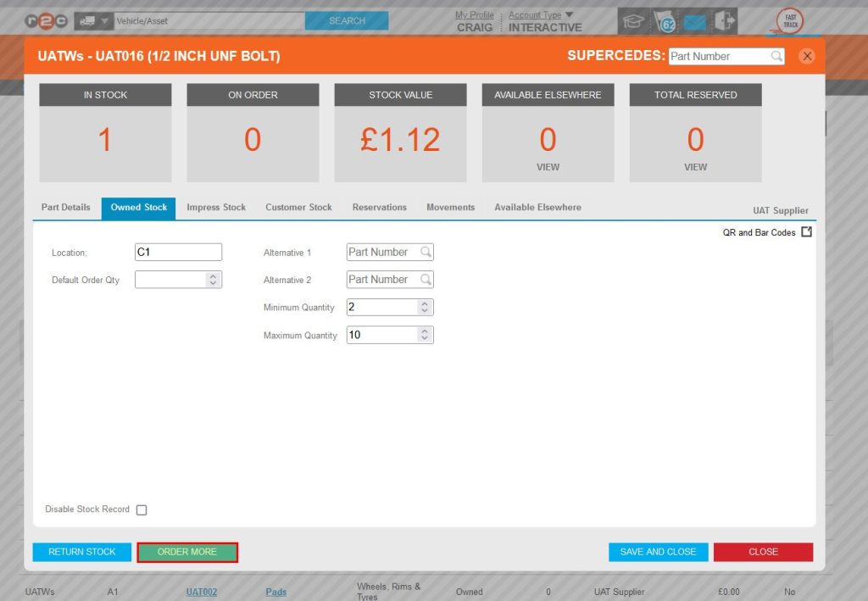The image size is (868, 601).
Task: Open the UAT002 part link
Action: (201, 591)
